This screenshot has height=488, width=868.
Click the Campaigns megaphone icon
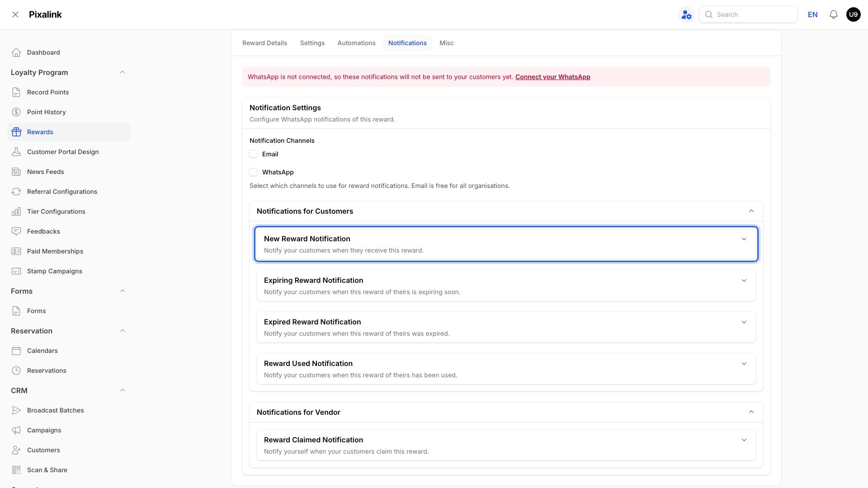(16, 430)
